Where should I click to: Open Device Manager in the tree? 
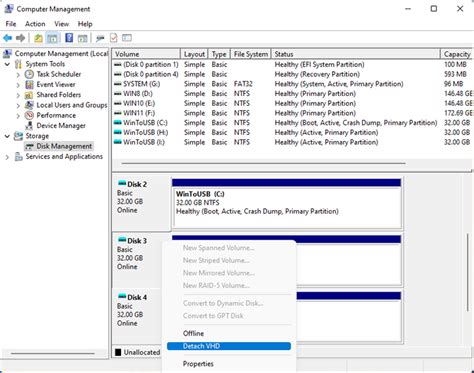[61, 126]
